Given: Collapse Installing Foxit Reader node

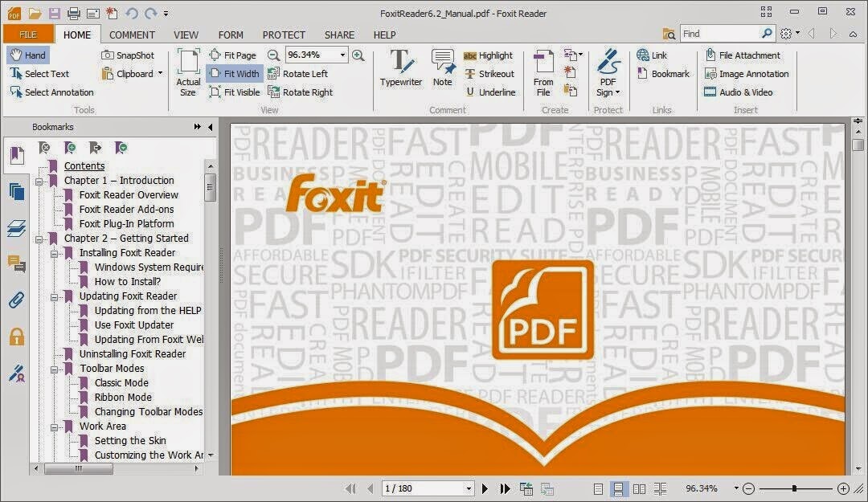Looking at the screenshot, I should click(x=55, y=254).
